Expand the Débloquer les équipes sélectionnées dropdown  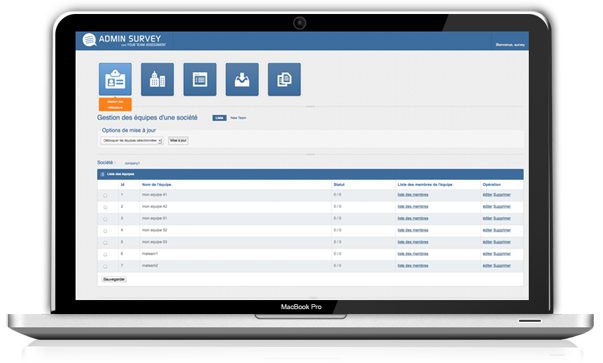[x=132, y=141]
